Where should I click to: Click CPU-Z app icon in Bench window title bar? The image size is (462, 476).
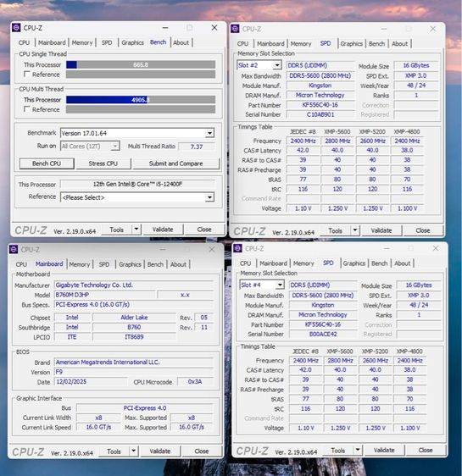pos(16,28)
